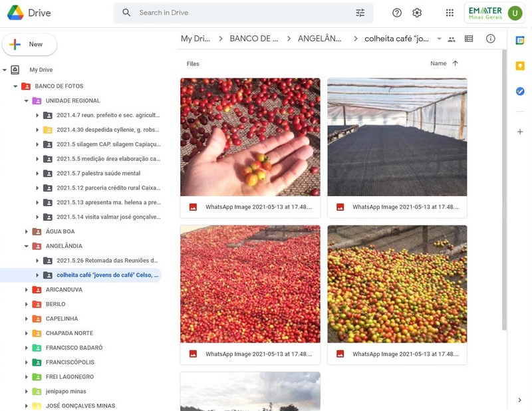Image resolution: width=532 pixels, height=411 pixels.
Task: Open 2021.5.12 parceria crédito rural Caixa folder
Action: point(108,188)
